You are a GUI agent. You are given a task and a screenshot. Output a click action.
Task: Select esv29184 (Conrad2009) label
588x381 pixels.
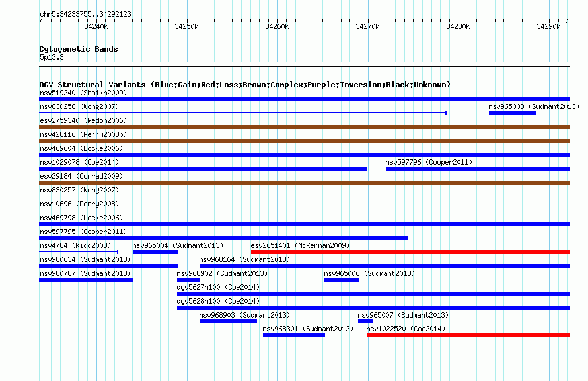(81, 176)
